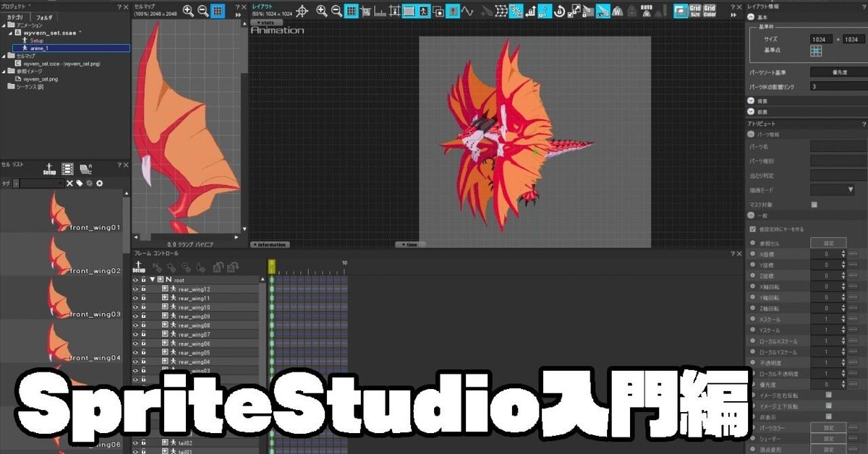Image resolution: width=868 pixels, height=454 pixels.
Task: Click the pivot point grid icon
Action: point(816,50)
